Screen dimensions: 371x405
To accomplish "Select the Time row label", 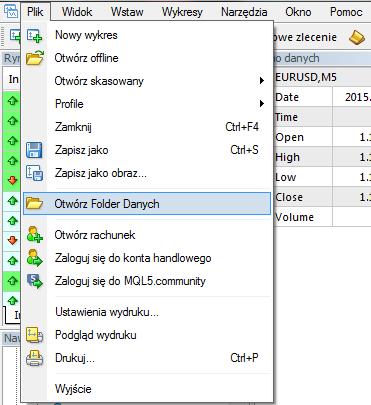I will (x=286, y=117).
